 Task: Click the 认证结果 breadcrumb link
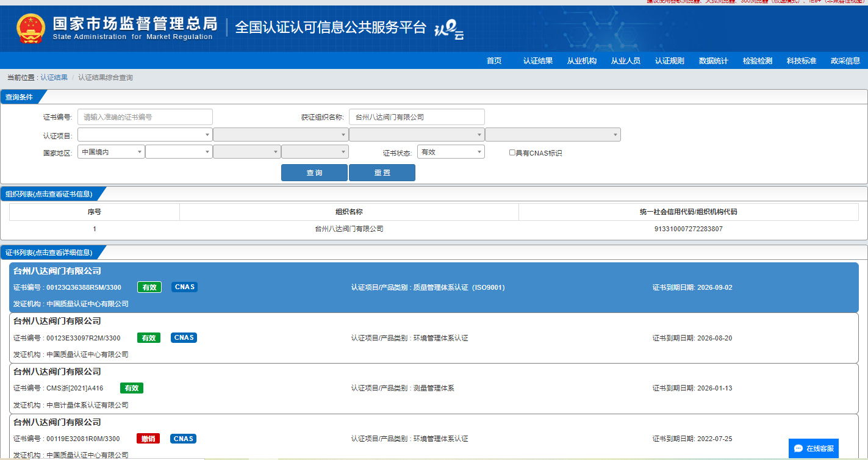54,77
